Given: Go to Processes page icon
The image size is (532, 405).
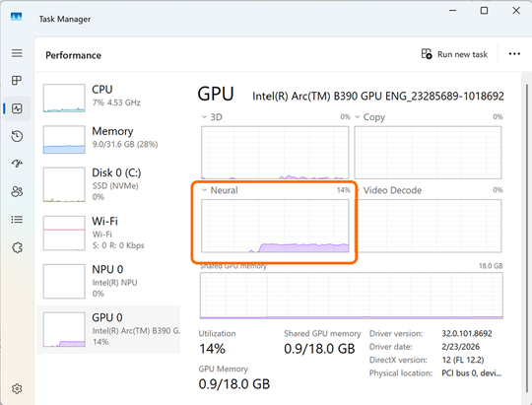Looking at the screenshot, I should coord(17,81).
